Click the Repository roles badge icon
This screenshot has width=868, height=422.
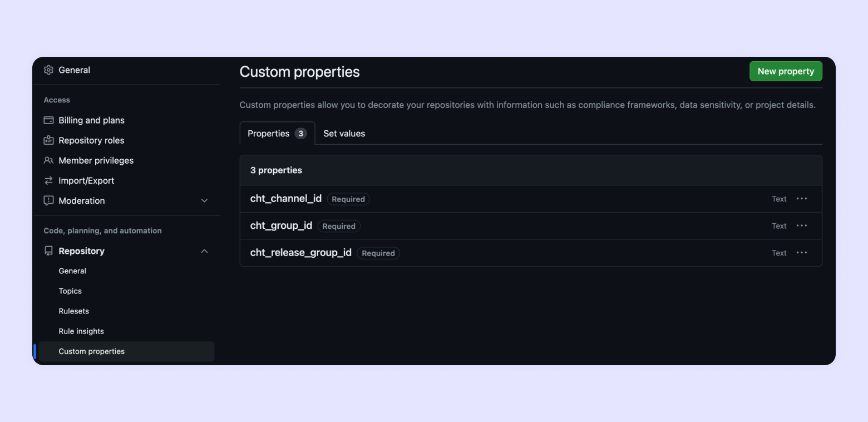(x=48, y=140)
